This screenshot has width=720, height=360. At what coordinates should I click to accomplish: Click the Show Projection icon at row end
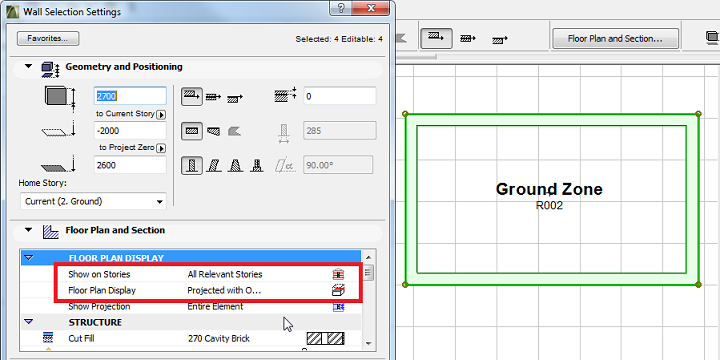pyautogui.click(x=338, y=307)
